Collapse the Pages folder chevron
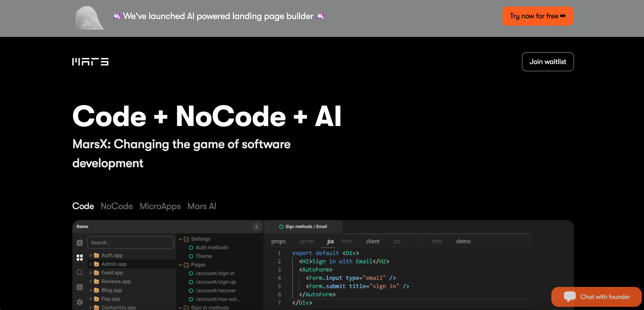 [x=180, y=265]
